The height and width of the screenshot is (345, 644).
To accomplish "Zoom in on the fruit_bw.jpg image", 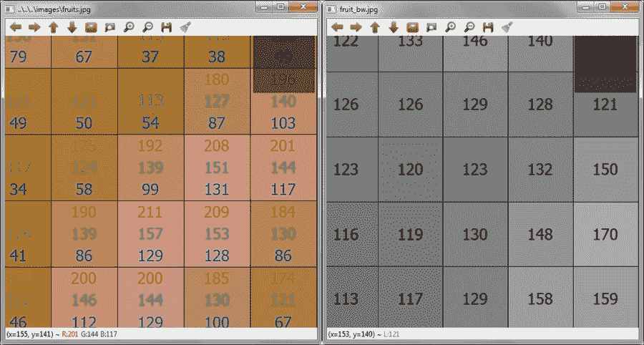I will coord(451,27).
